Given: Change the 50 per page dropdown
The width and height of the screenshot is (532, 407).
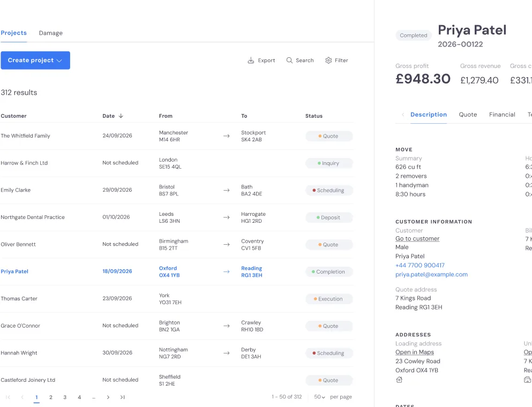Looking at the screenshot, I should 319,397.
